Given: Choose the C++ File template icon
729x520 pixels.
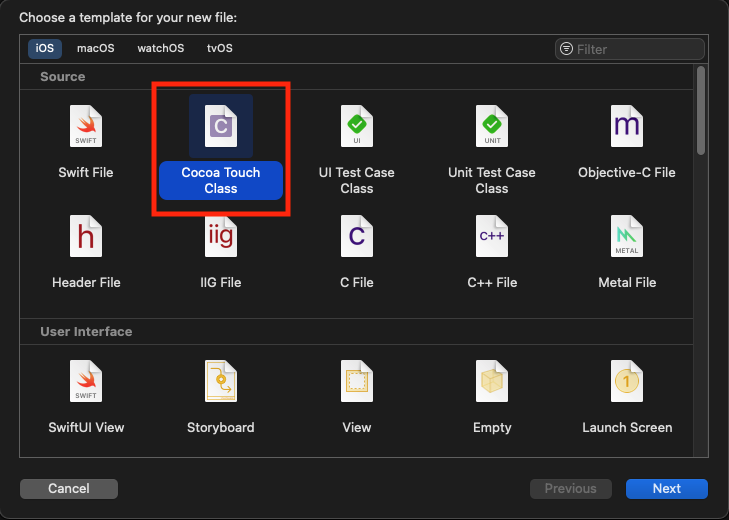Looking at the screenshot, I should (492, 236).
